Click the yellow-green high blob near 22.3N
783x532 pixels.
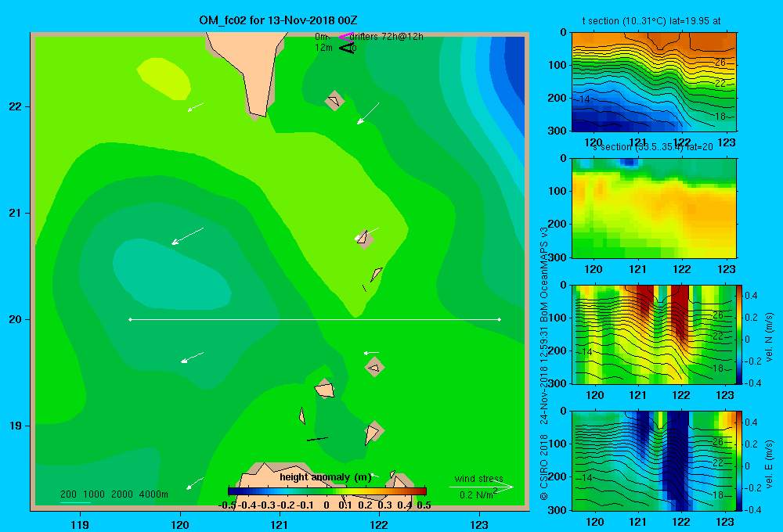click(164, 78)
